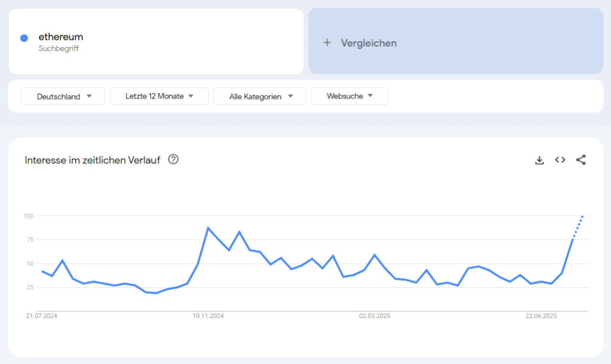Edit the ethereum search term field
Screen dimensions: 611x364
(156, 42)
